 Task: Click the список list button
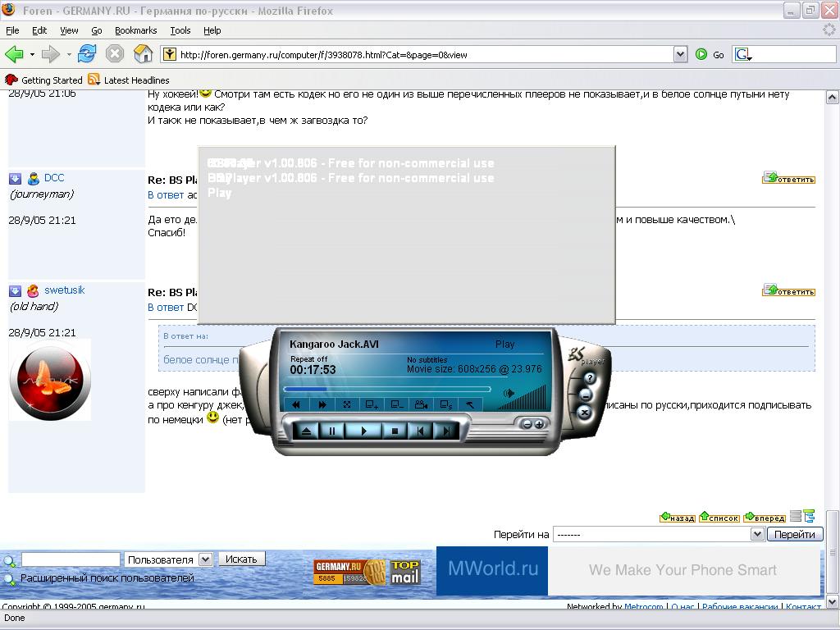[719, 517]
